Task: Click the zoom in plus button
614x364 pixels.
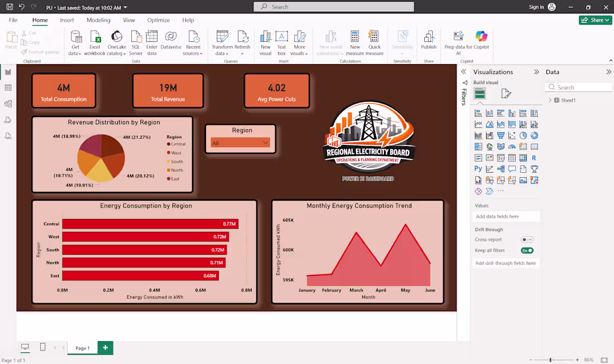Action: pos(577,360)
